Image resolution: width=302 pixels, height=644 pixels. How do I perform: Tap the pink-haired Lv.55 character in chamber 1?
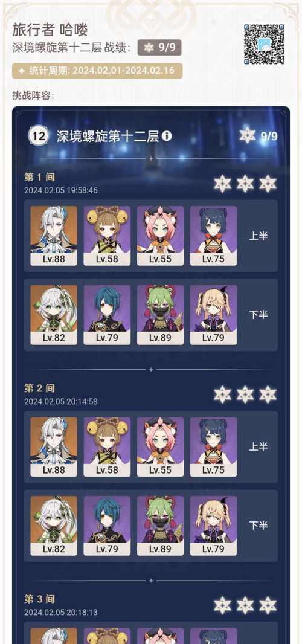pos(160,236)
